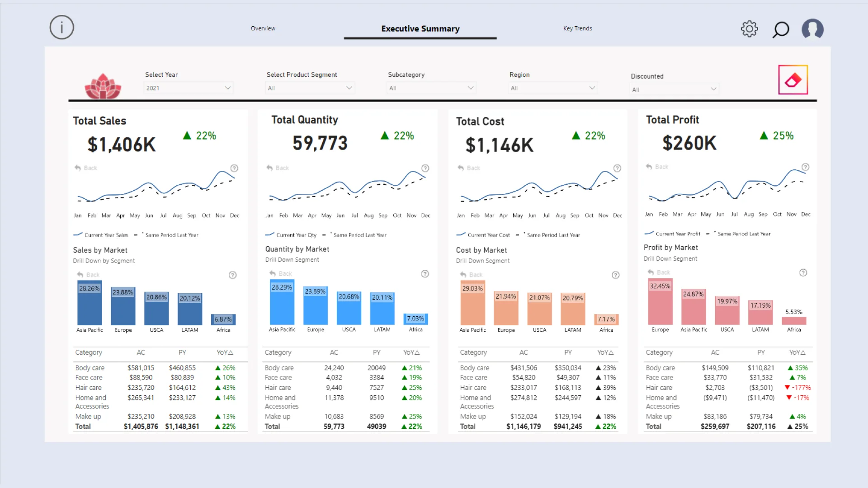Click Home and Accessories row in Profit table
This screenshot has height=488, width=868.
[x=728, y=402]
